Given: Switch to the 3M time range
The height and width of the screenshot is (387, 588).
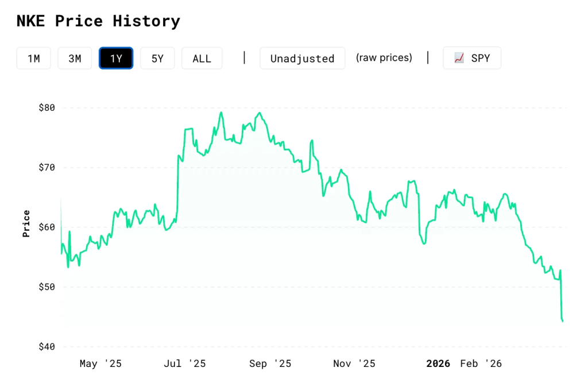Looking at the screenshot, I should tap(75, 59).
